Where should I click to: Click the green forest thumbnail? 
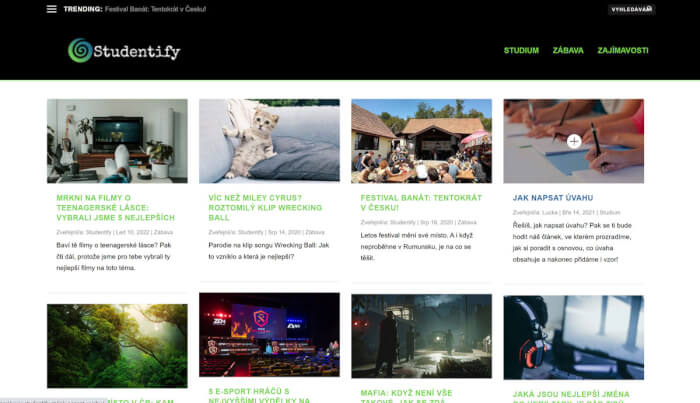[x=117, y=346]
